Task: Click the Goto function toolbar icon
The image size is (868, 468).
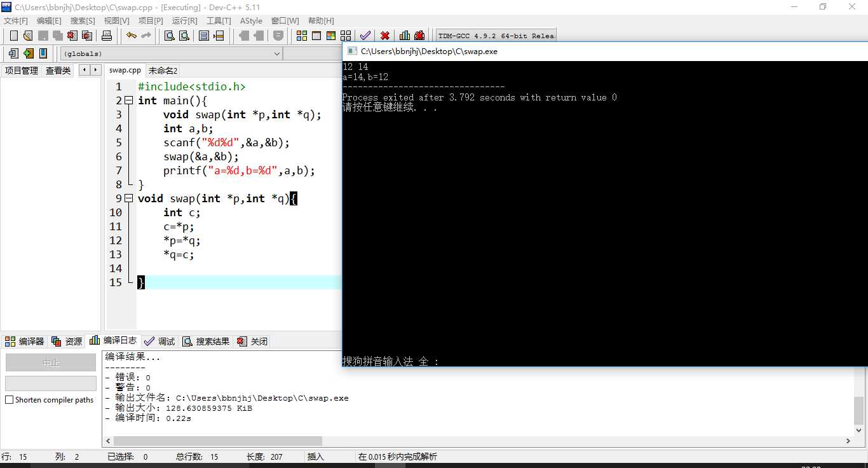Action: pos(204,36)
